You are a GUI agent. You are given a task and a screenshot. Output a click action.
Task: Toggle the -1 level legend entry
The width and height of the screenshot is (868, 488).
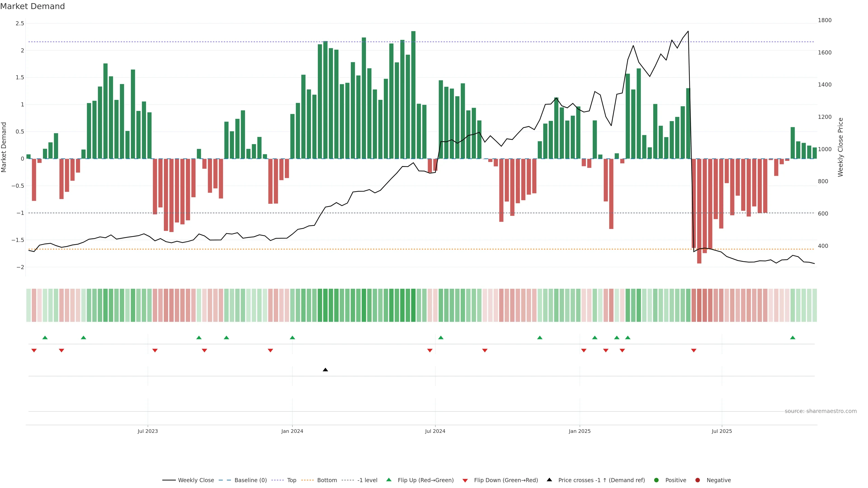(x=367, y=480)
